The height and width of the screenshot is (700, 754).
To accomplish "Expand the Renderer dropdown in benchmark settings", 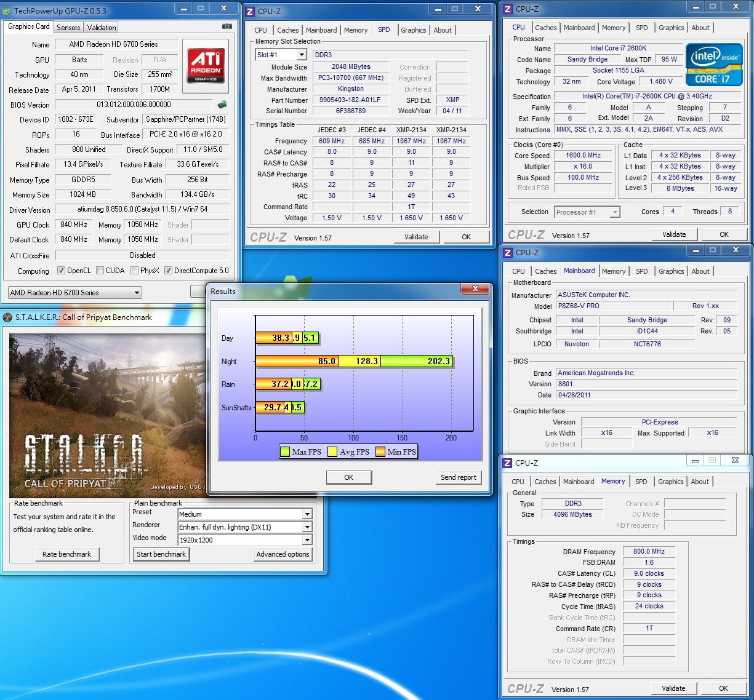I will coord(307,527).
